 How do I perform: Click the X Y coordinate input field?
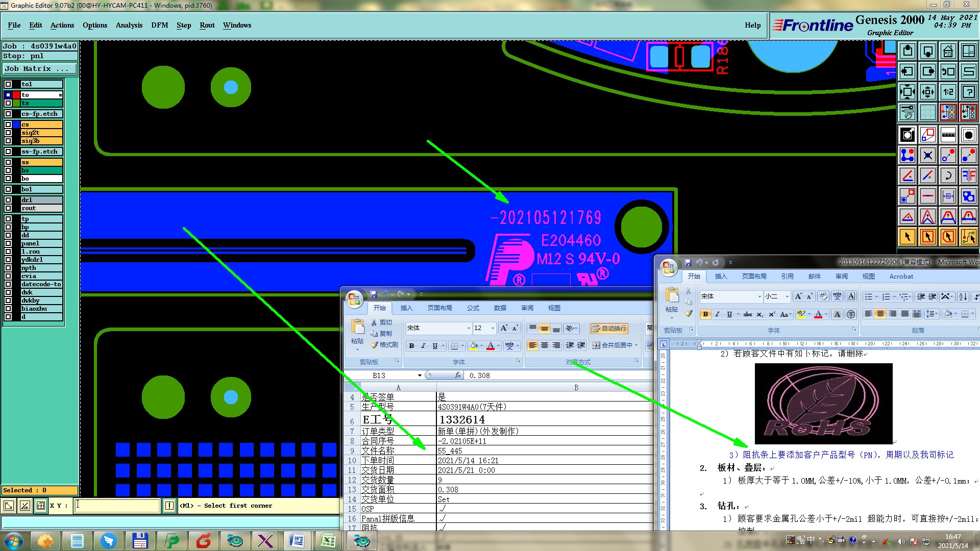pyautogui.click(x=117, y=506)
